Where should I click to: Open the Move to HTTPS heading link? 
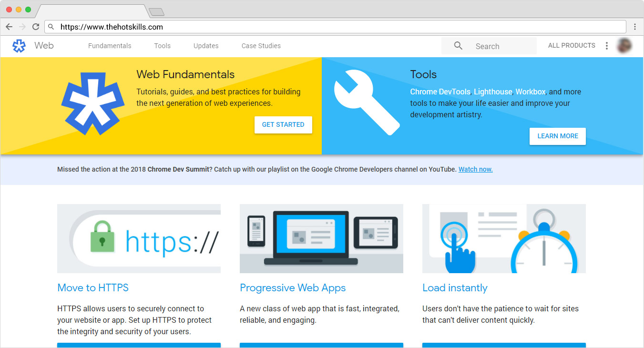[93, 287]
